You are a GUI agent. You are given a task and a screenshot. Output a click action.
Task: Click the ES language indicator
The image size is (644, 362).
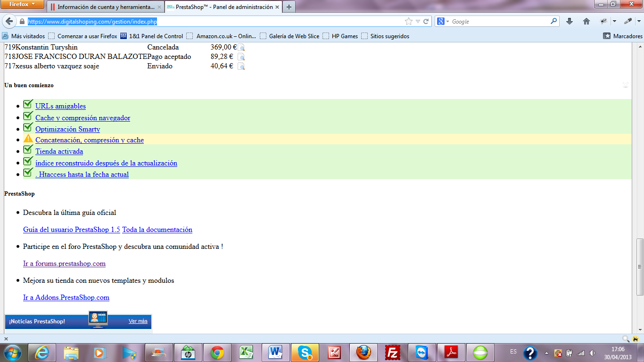[x=513, y=352]
